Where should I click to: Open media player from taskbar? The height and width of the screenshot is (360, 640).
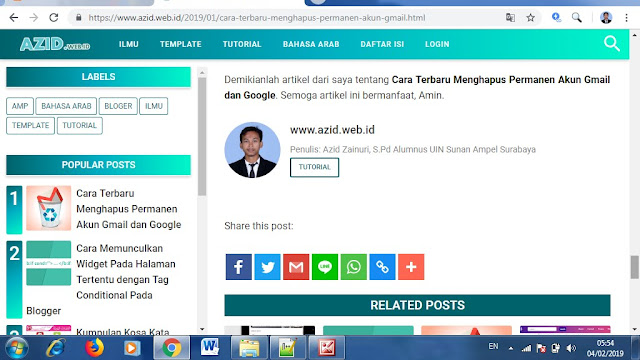click(131, 348)
